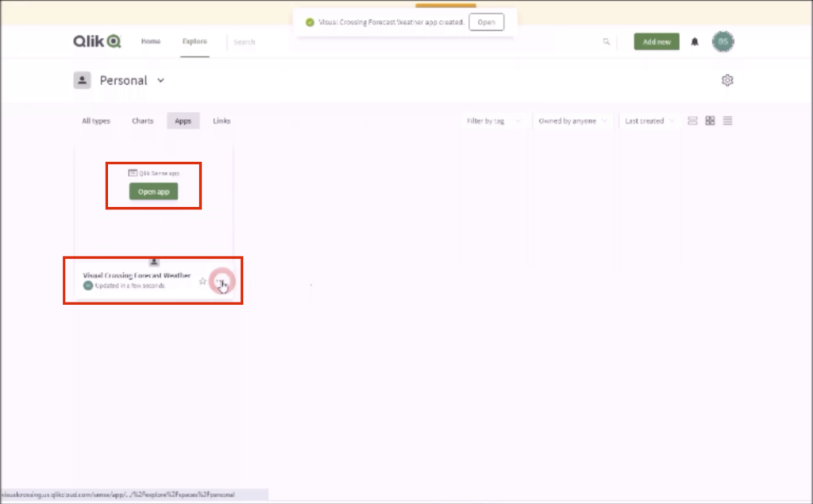The image size is (813, 504).
Task: Select Apps filter tab
Action: coord(183,121)
